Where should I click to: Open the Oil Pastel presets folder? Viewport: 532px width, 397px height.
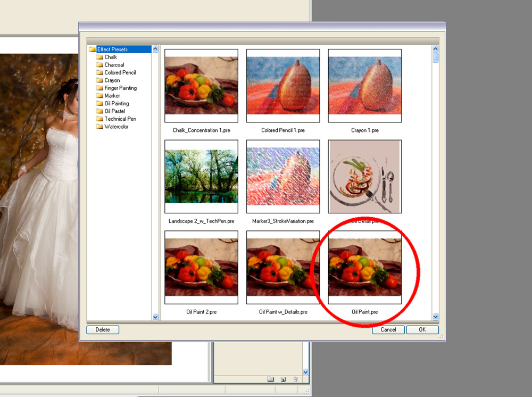point(115,111)
